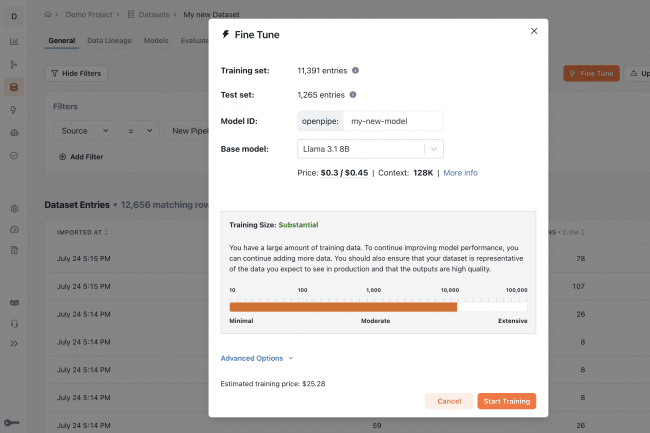650x433 pixels.
Task: Switch to the General tab
Action: (x=61, y=41)
